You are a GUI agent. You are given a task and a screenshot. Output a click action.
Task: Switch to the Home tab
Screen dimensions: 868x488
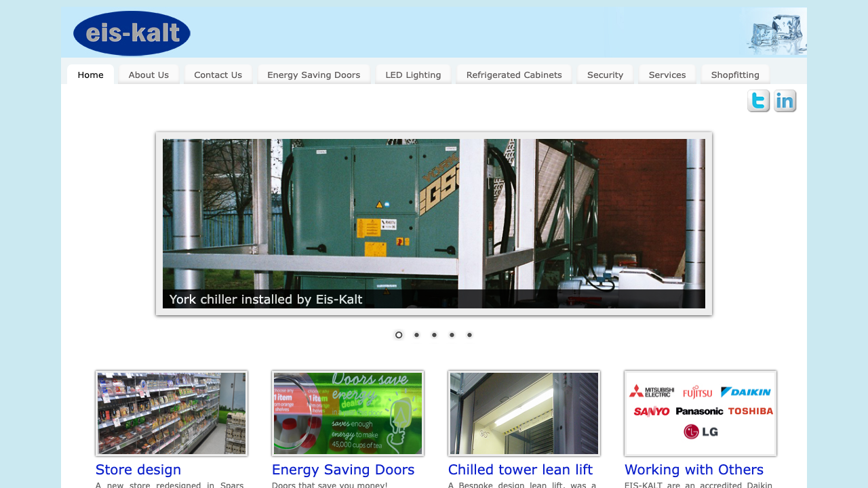[90, 75]
